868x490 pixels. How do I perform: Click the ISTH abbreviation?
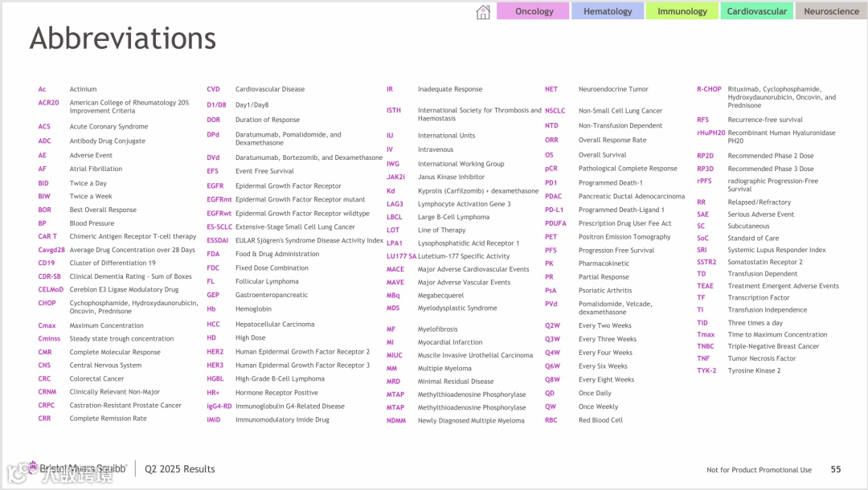pos(394,111)
